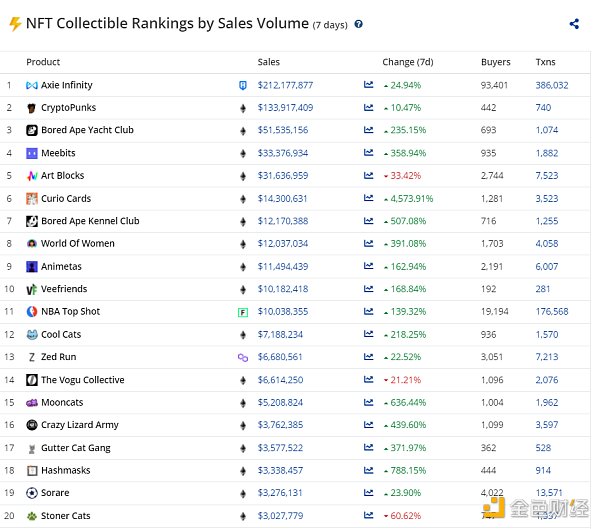Click Axie Infinity transactions count 386,032

coord(551,85)
